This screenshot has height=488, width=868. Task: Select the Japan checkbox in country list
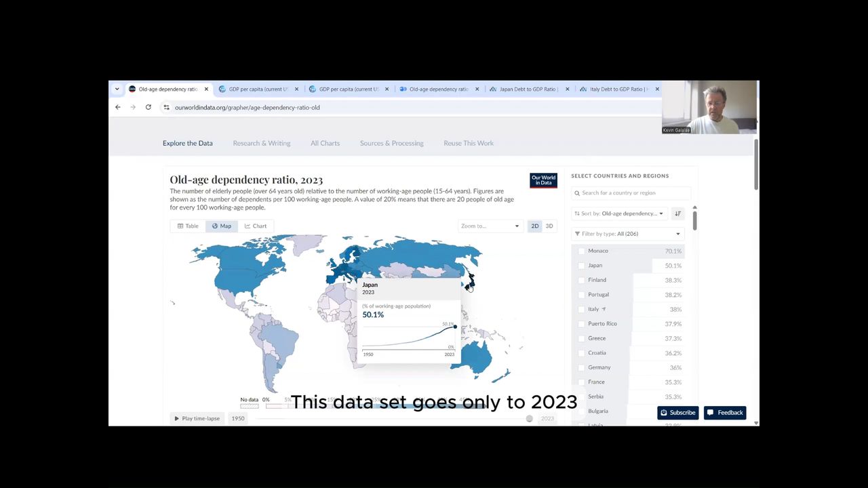pos(581,266)
